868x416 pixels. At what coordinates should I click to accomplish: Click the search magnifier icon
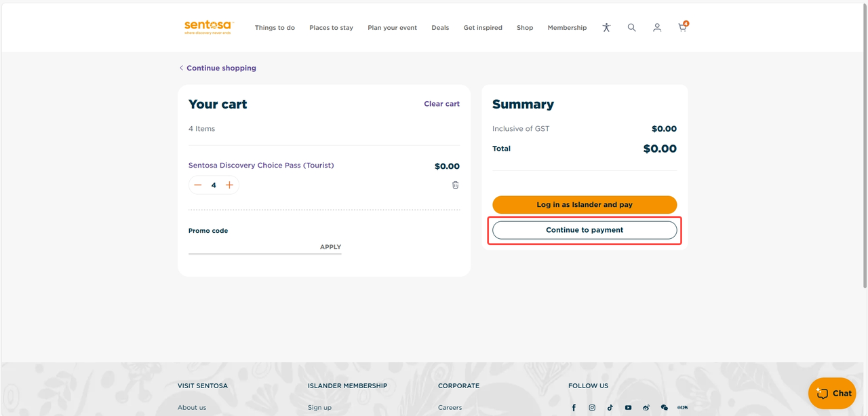(631, 28)
